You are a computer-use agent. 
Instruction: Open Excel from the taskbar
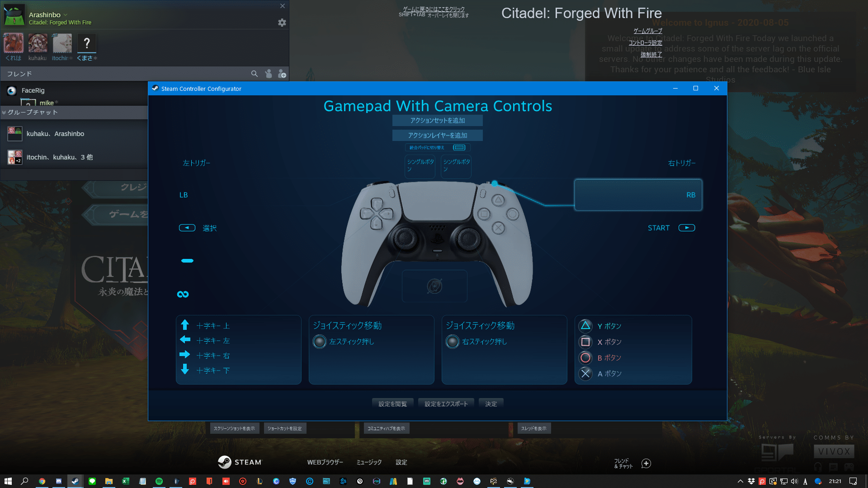click(126, 481)
